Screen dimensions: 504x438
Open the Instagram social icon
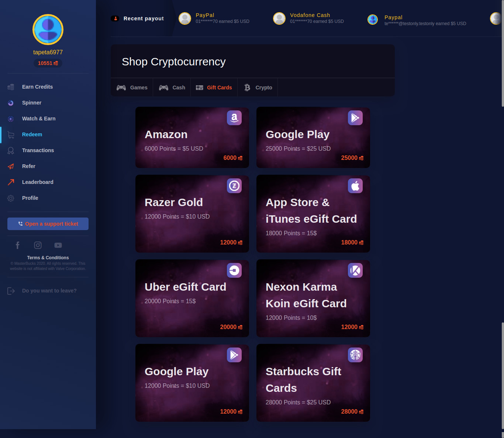[38, 245]
